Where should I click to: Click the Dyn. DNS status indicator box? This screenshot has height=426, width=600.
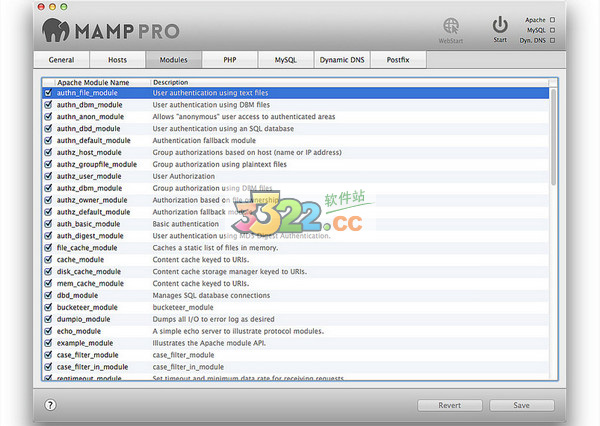pos(552,40)
